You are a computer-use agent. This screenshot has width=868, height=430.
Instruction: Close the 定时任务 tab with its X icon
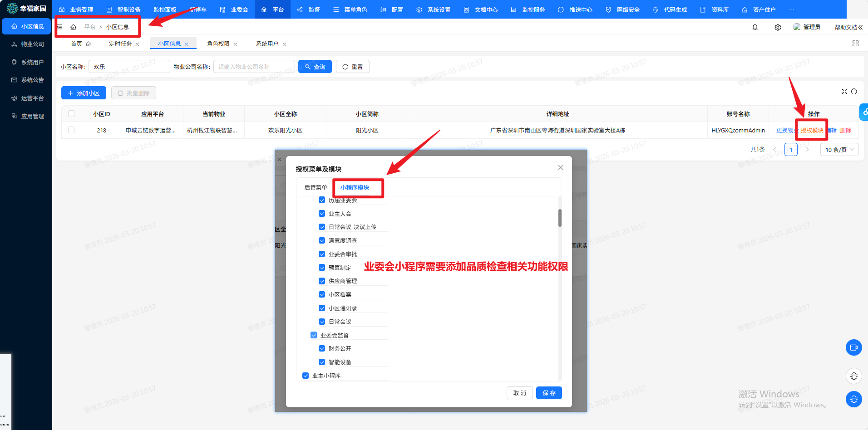(138, 44)
